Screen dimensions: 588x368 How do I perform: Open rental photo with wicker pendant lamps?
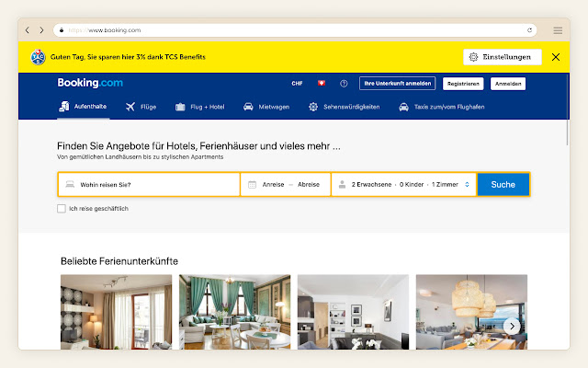(471, 312)
